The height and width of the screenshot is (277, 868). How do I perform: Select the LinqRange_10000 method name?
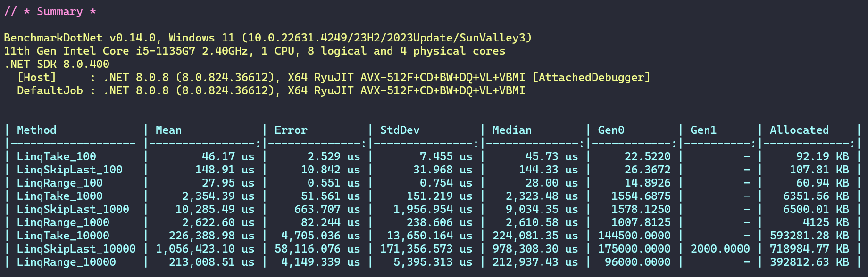click(66, 262)
